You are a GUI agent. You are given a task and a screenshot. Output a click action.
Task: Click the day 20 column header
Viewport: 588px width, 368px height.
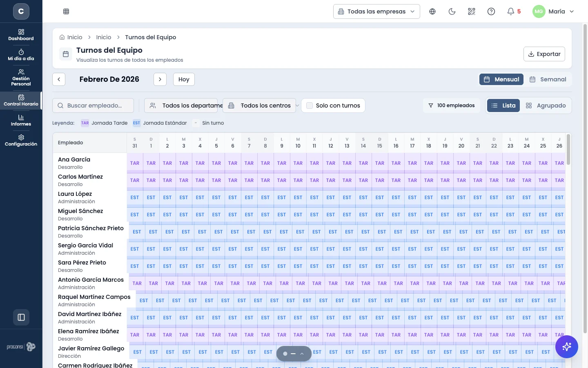[461, 143]
